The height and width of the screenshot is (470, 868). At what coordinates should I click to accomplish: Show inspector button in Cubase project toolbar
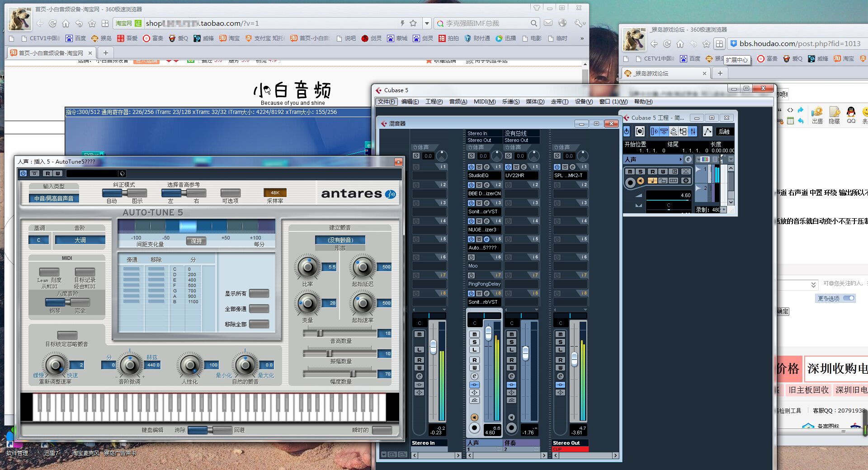coord(654,132)
